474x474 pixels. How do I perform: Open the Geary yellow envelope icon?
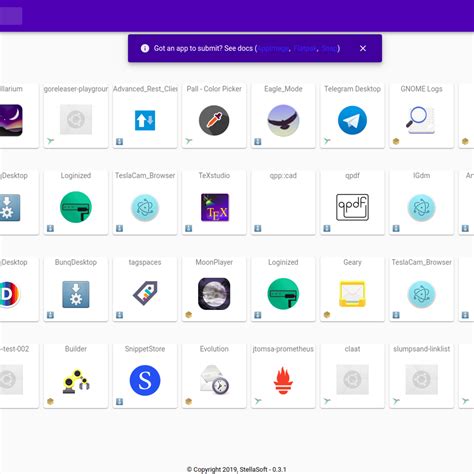click(x=352, y=294)
